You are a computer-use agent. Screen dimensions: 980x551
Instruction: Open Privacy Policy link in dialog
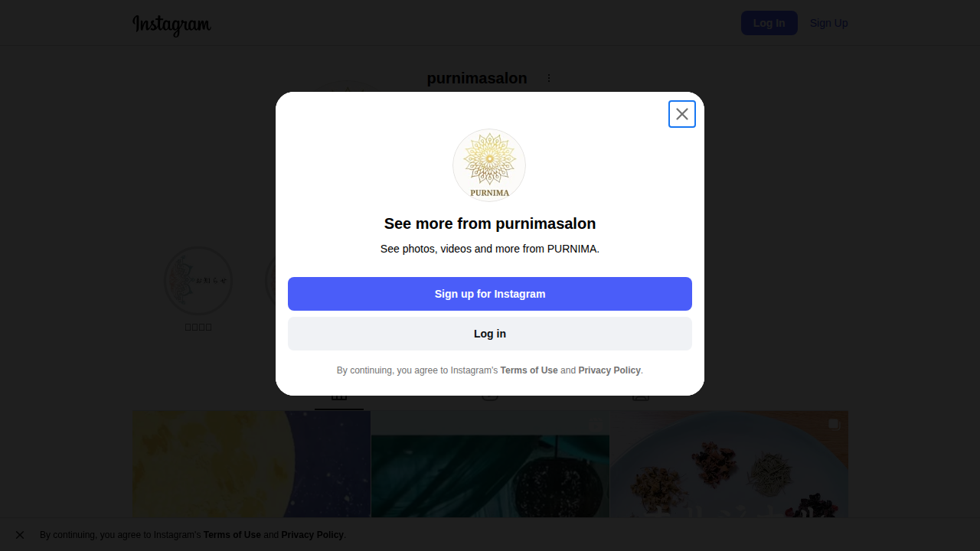tap(609, 370)
